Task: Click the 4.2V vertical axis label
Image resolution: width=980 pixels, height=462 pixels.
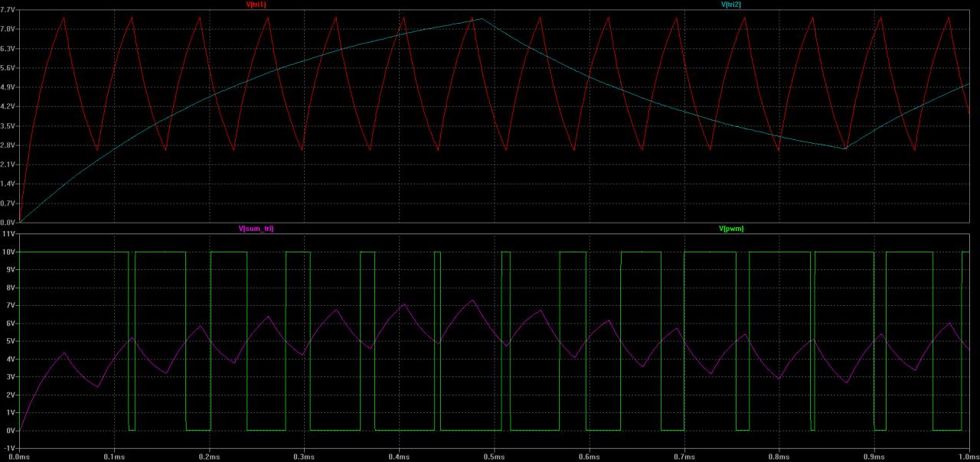Action: (8, 106)
